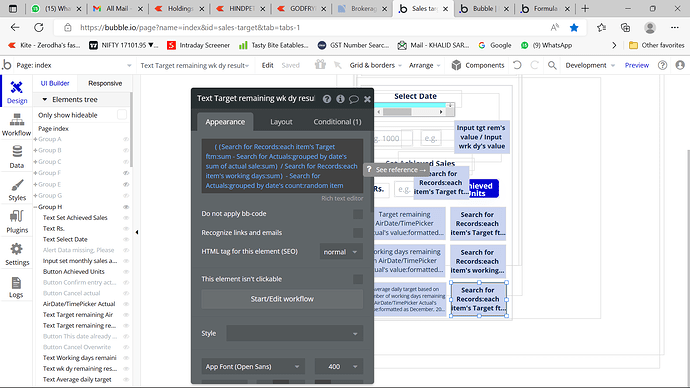Open the Plugins section icon

point(17,217)
